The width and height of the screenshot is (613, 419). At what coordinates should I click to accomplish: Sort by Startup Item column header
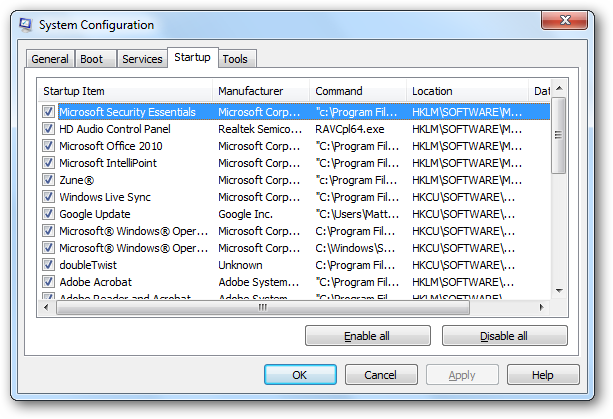pyautogui.click(x=125, y=91)
